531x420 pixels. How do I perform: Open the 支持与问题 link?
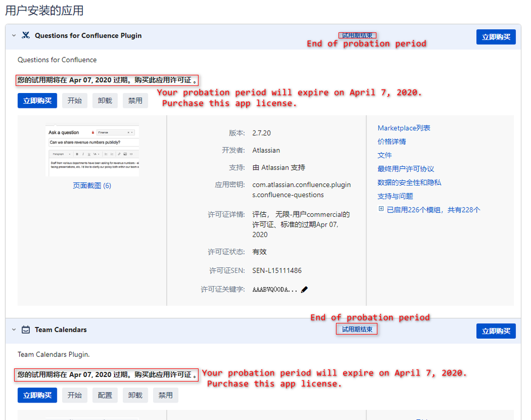[395, 196]
